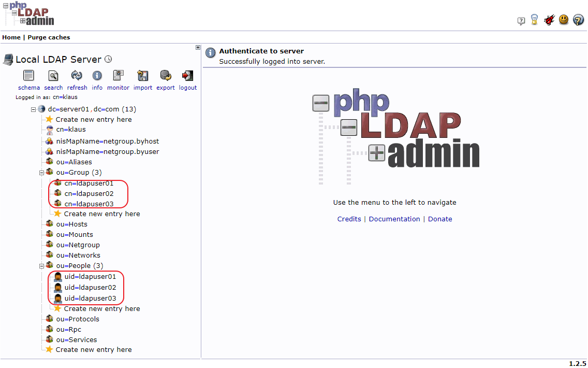The height and width of the screenshot is (368, 588).
Task: Open the ou=Hosts entry
Action: point(71,224)
